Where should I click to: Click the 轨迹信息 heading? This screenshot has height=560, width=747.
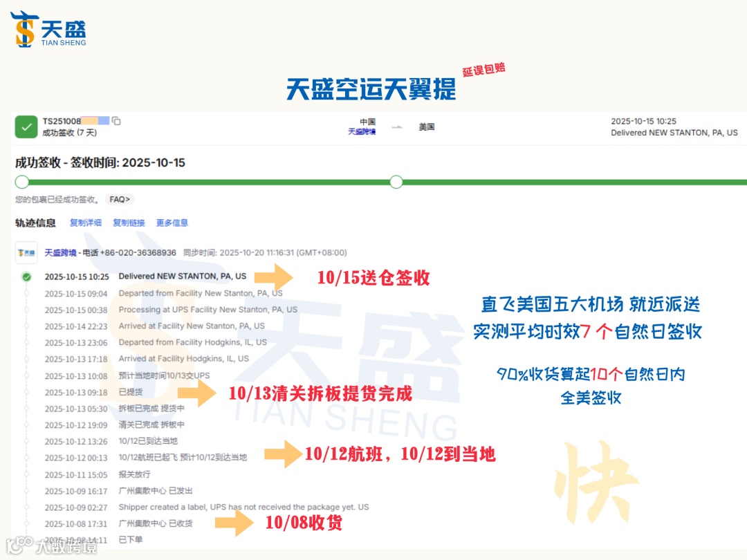coord(35,223)
